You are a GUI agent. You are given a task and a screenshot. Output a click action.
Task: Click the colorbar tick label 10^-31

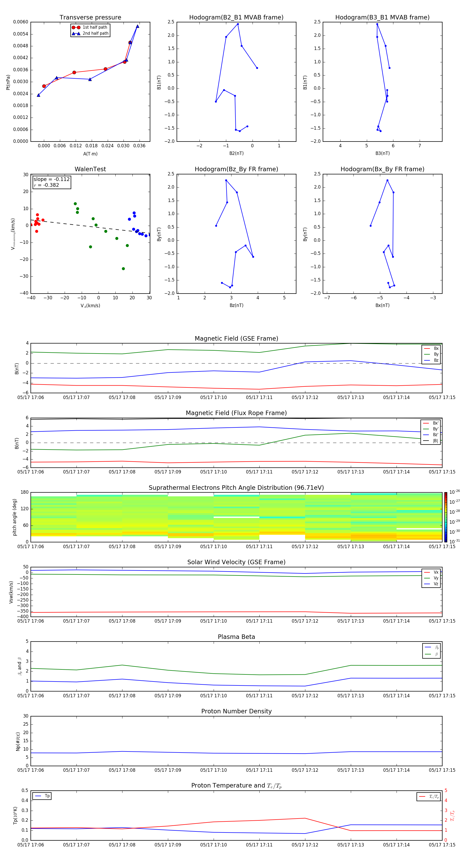[455, 542]
